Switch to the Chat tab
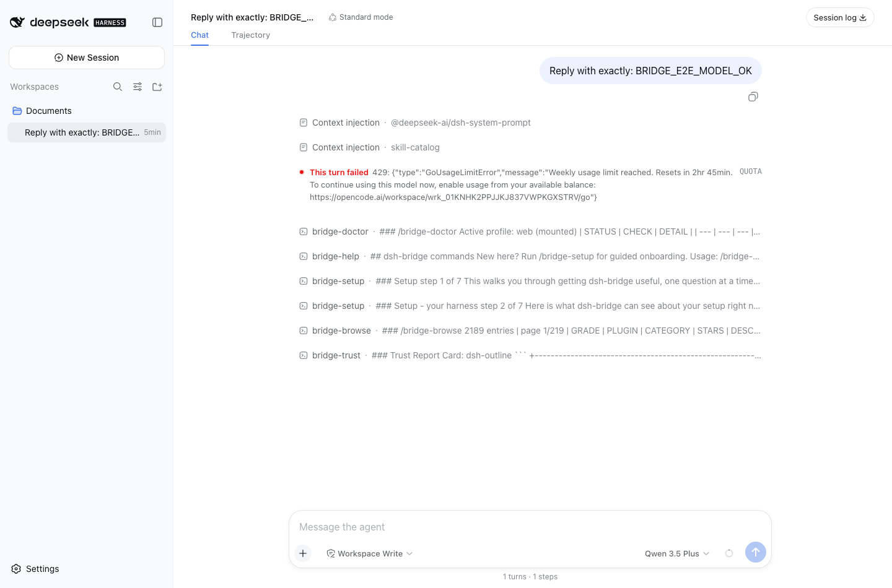Screen dimensions: 892x588 click(x=199, y=35)
